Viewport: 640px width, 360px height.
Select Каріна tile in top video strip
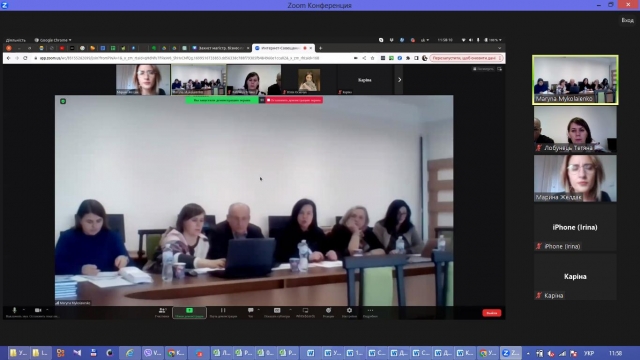pyautogui.click(x=364, y=80)
